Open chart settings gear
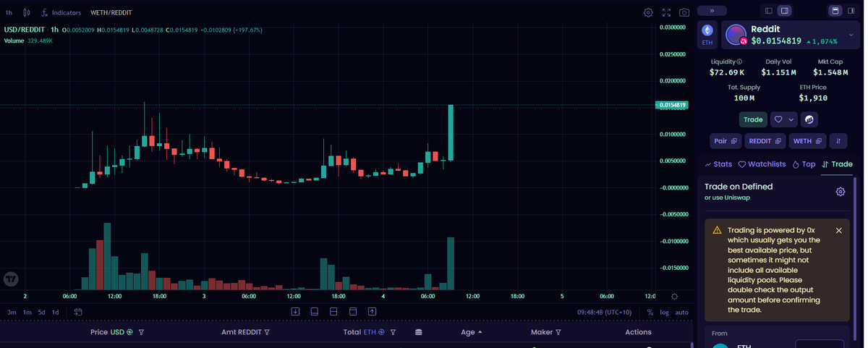868x348 pixels. click(648, 12)
